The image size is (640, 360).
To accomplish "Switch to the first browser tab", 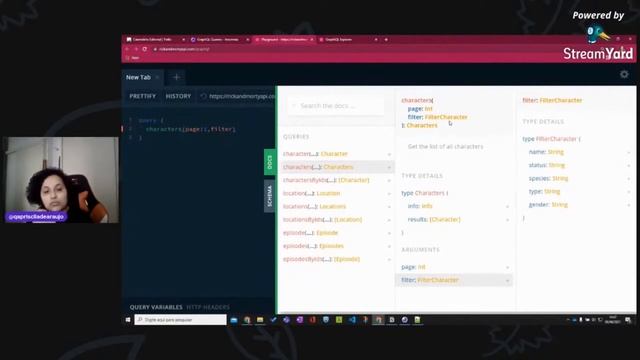I will point(155,40).
